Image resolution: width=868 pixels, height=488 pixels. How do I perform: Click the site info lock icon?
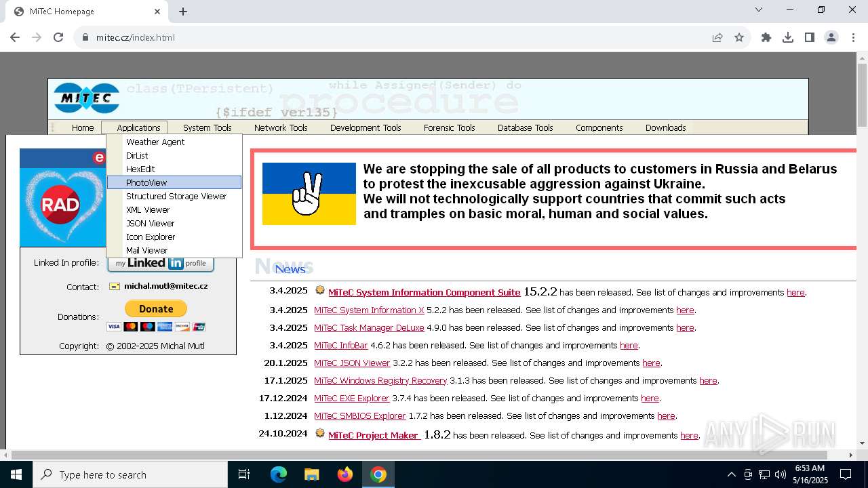click(85, 37)
